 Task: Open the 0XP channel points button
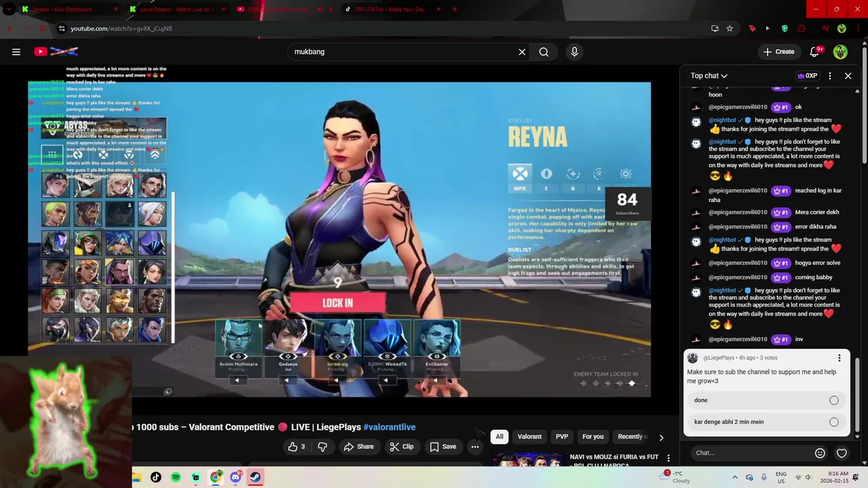pyautogui.click(x=808, y=76)
